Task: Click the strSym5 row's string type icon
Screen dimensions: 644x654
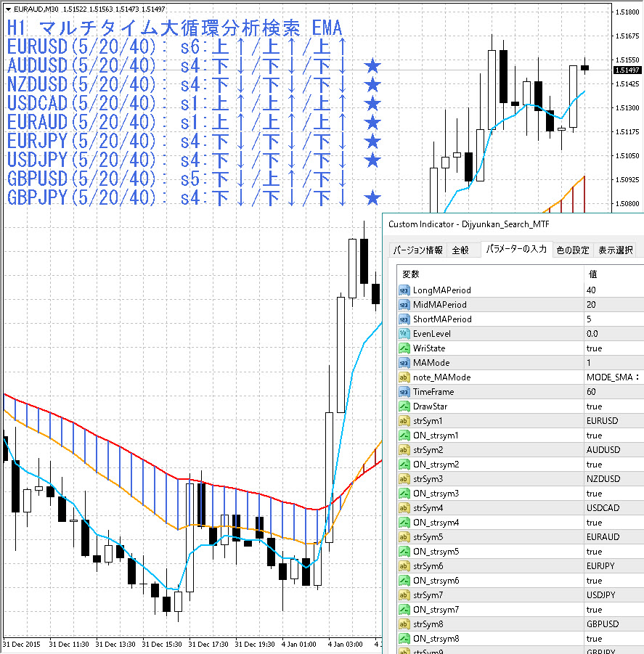Action: coord(404,537)
